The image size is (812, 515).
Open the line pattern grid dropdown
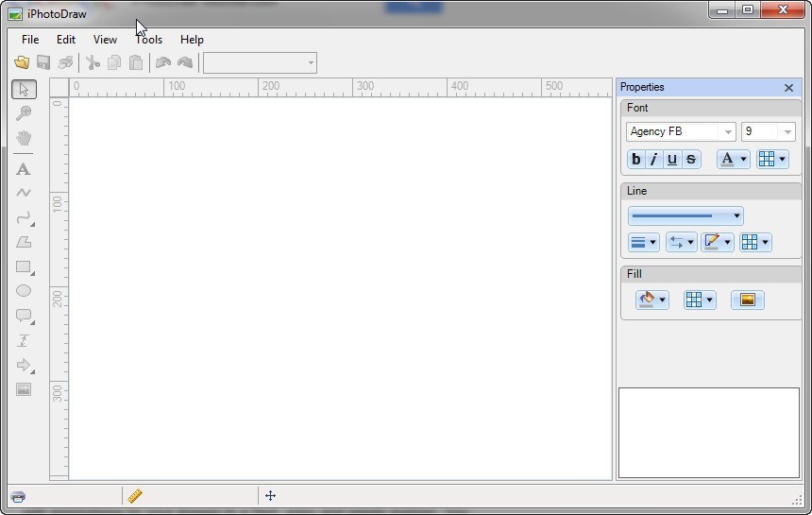pyautogui.click(x=755, y=242)
